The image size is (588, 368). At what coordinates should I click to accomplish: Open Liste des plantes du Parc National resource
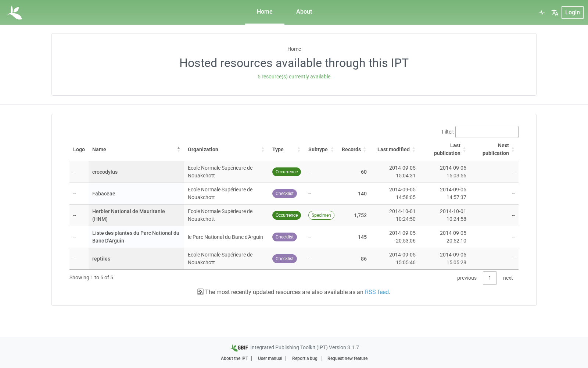pos(136,237)
